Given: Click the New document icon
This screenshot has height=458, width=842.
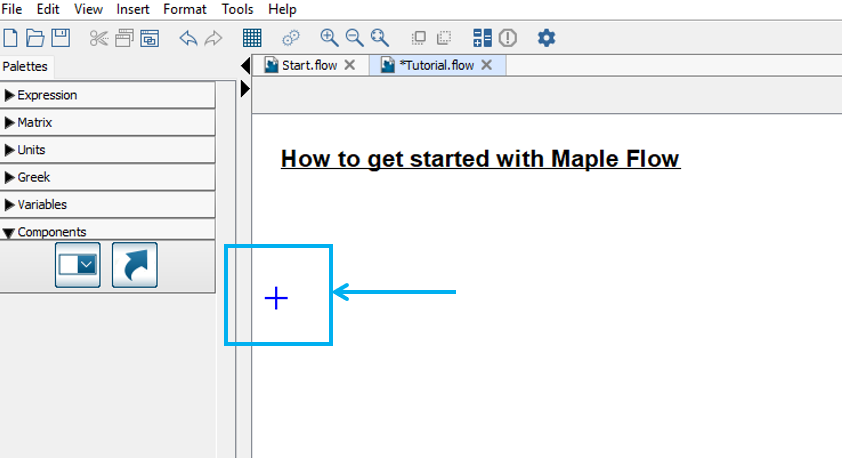Looking at the screenshot, I should pyautogui.click(x=10, y=38).
